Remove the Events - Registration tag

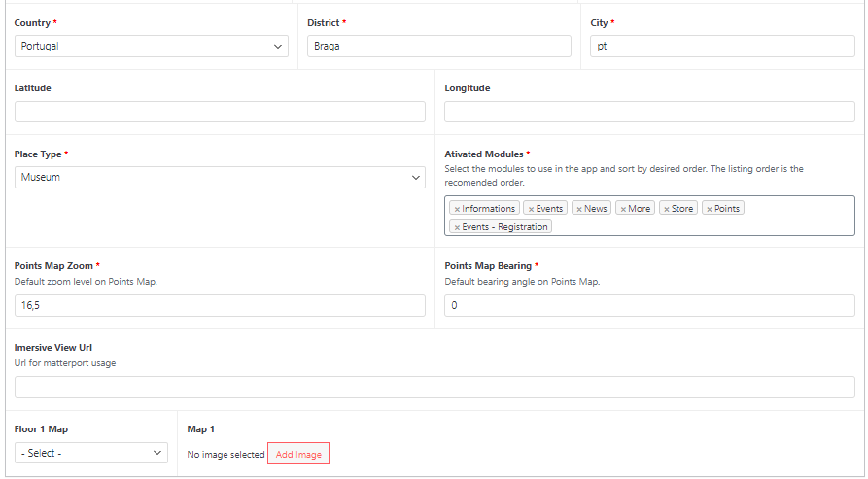(457, 227)
